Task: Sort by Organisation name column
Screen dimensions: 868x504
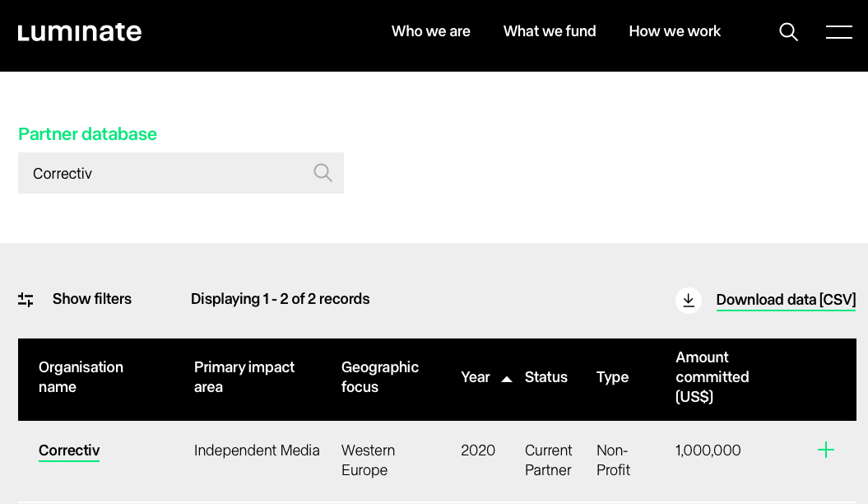Action: pyautogui.click(x=81, y=377)
